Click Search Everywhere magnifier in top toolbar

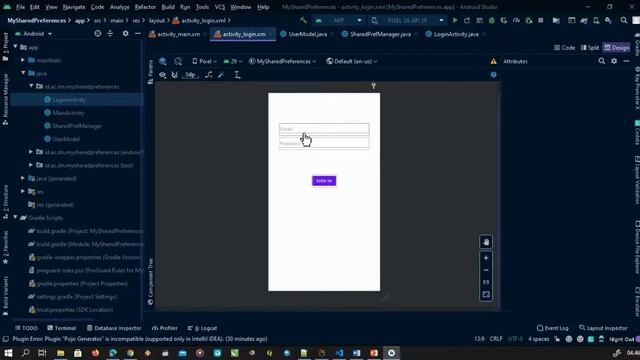[624, 20]
